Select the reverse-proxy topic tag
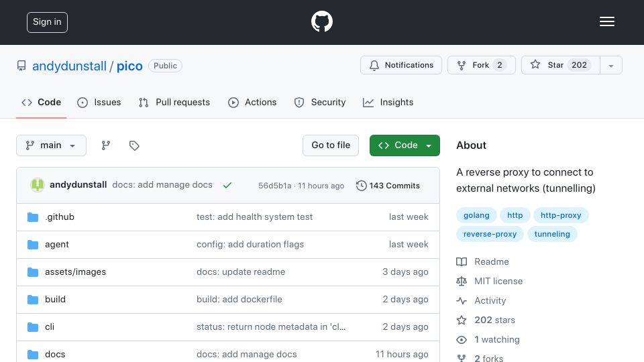Image resolution: width=644 pixels, height=362 pixels. (x=490, y=234)
